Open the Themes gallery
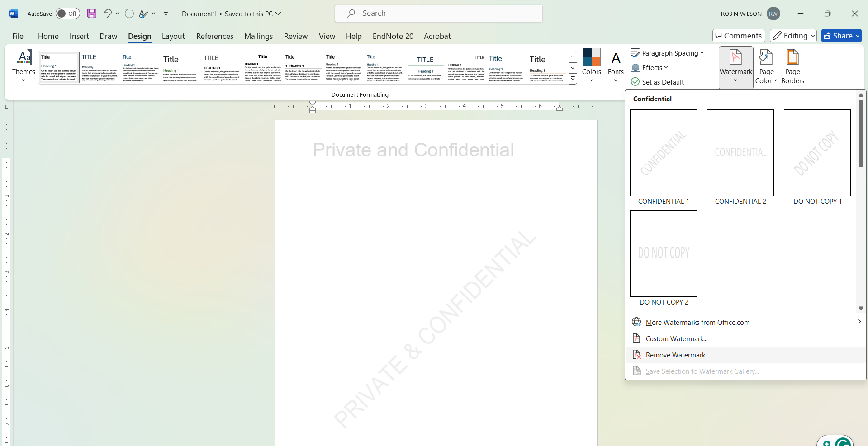This screenshot has width=868, height=446. [23, 66]
